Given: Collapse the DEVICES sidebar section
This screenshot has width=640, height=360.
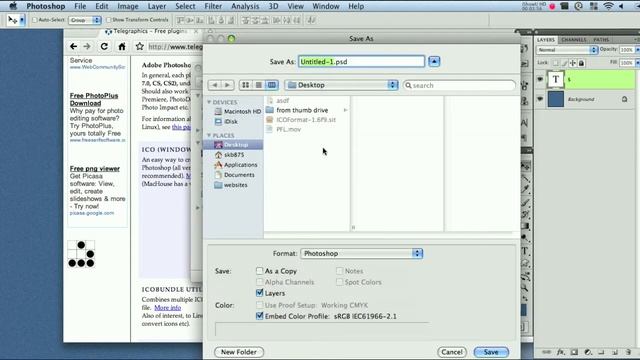Looking at the screenshot, I should point(209,102).
